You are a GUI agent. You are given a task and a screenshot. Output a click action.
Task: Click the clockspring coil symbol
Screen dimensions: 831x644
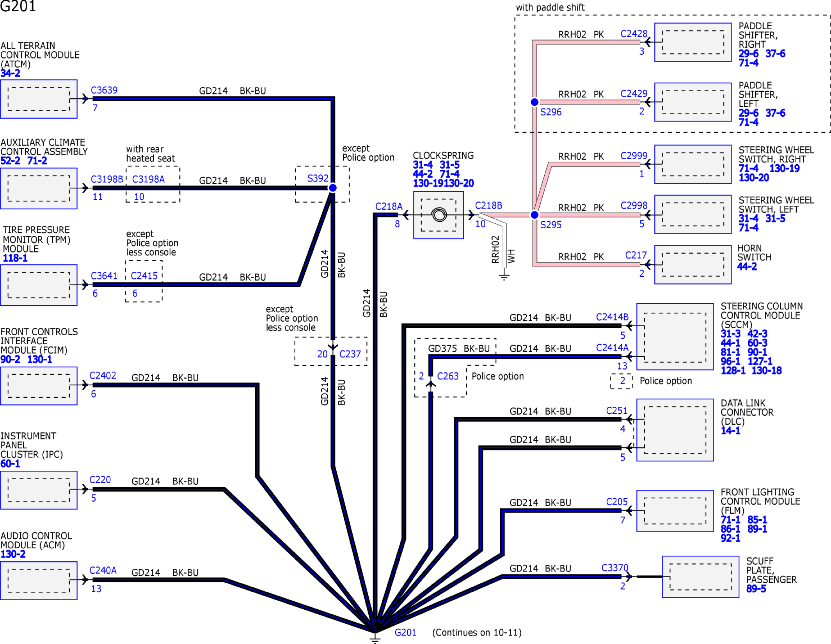(x=439, y=215)
